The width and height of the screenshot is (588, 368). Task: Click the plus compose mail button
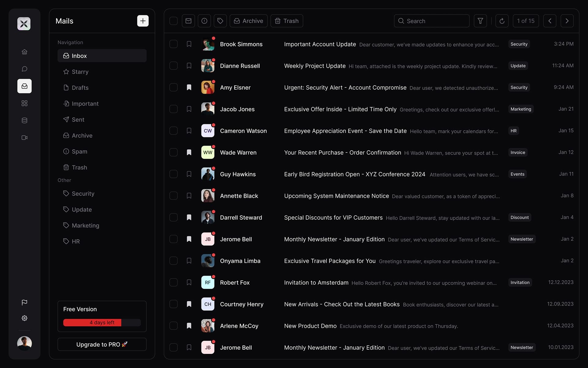[x=143, y=21]
